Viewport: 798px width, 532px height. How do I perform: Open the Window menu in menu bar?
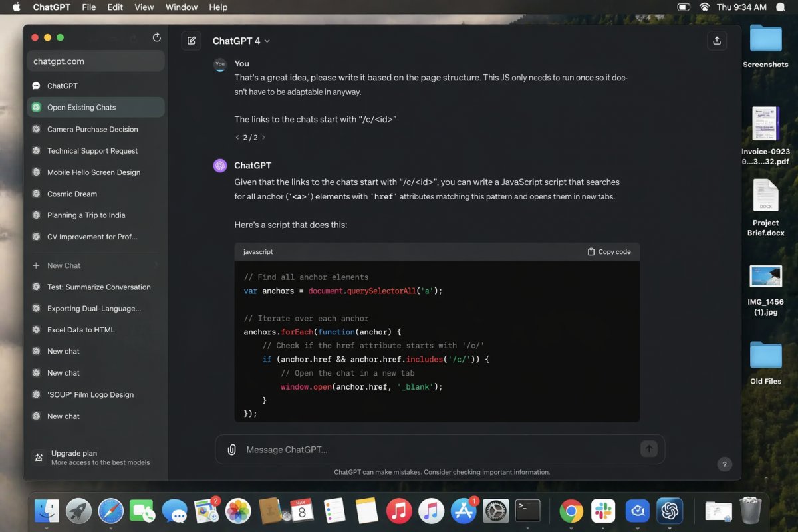coord(181,7)
